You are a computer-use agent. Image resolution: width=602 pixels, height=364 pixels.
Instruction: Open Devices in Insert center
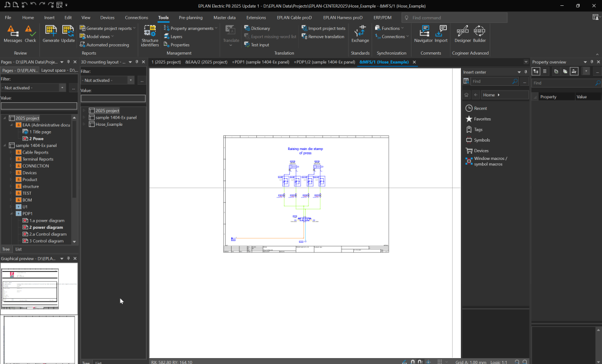[x=477, y=151]
